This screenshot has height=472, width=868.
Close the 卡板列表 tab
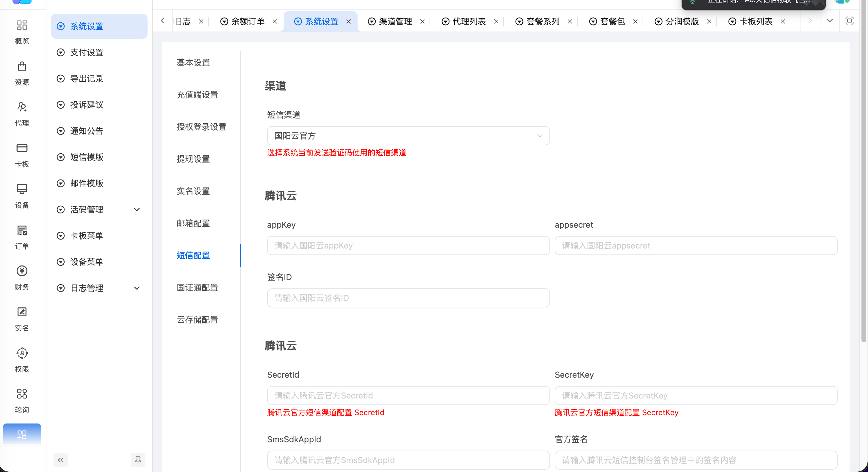(783, 22)
